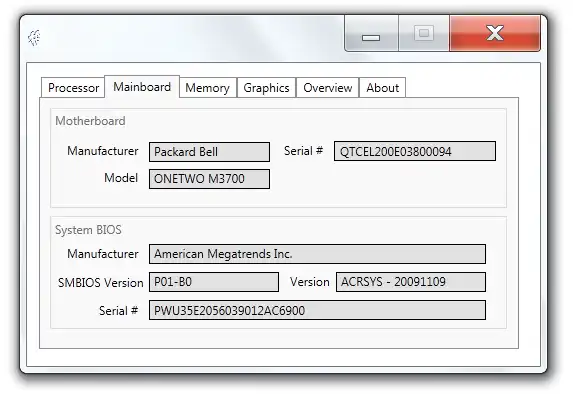
Task: Click the Model label
Action: tap(121, 178)
